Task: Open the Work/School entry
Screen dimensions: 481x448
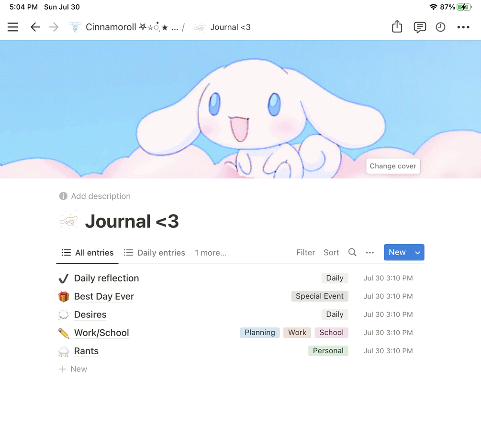Action: pyautogui.click(x=101, y=333)
